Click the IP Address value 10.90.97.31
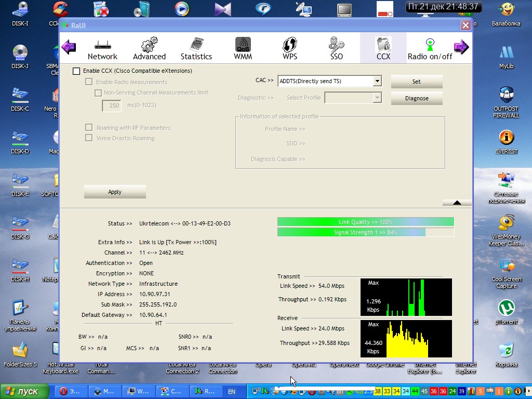This screenshot has width=532, height=399. coord(154,294)
